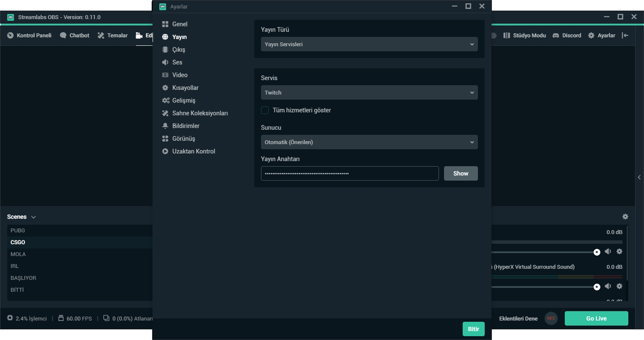Mute the first mixer audio source
Viewport: 644px width, 340px height.
point(608,251)
